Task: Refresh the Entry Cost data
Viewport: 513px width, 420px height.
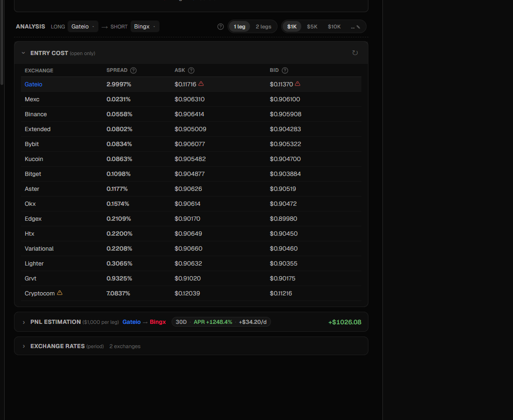Action: point(355,53)
